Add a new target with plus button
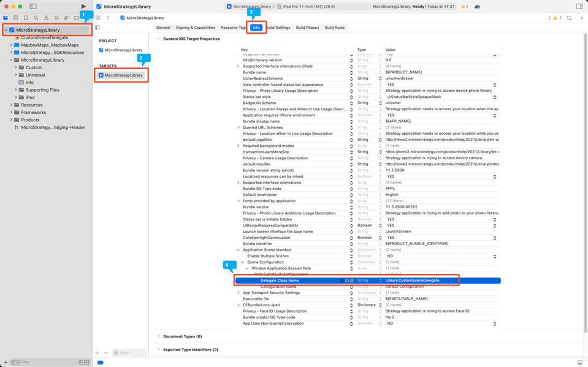 pyautogui.click(x=97, y=353)
